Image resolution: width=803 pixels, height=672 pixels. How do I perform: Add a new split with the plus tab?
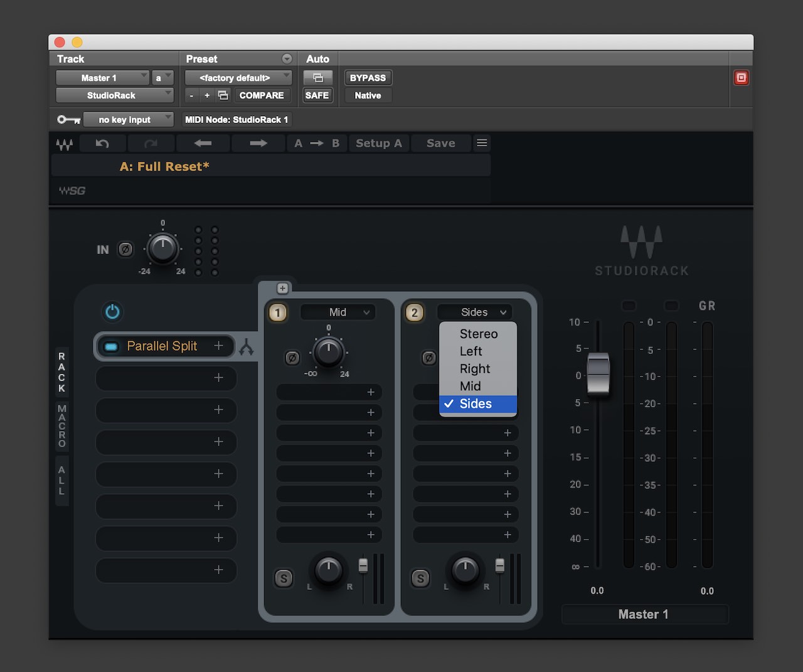(282, 288)
